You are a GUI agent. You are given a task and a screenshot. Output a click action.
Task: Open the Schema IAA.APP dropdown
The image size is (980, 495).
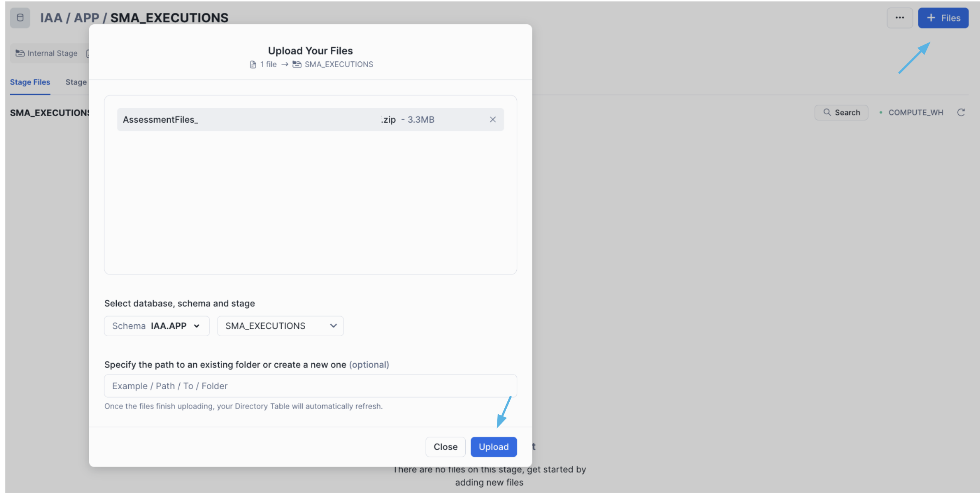156,325
